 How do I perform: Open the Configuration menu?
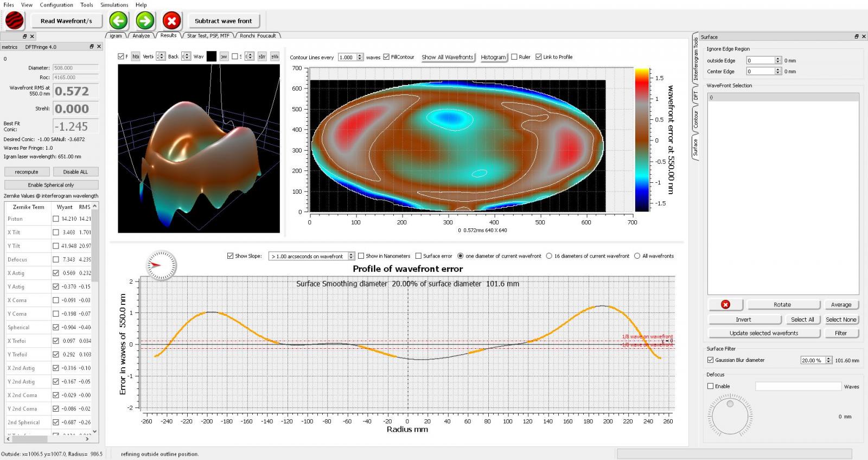pyautogui.click(x=56, y=5)
